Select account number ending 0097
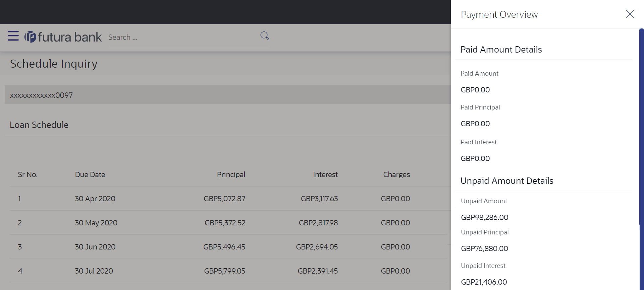Image resolution: width=644 pixels, height=290 pixels. pyautogui.click(x=41, y=95)
